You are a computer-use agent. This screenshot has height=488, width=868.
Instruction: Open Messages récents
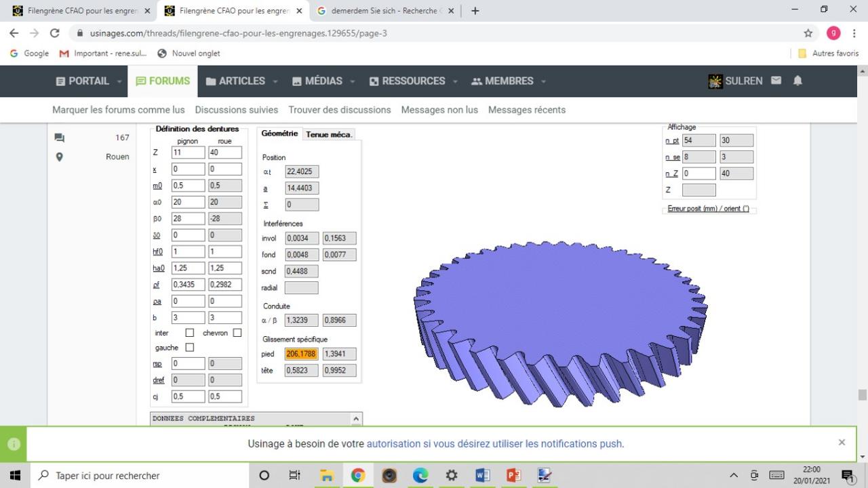(527, 110)
